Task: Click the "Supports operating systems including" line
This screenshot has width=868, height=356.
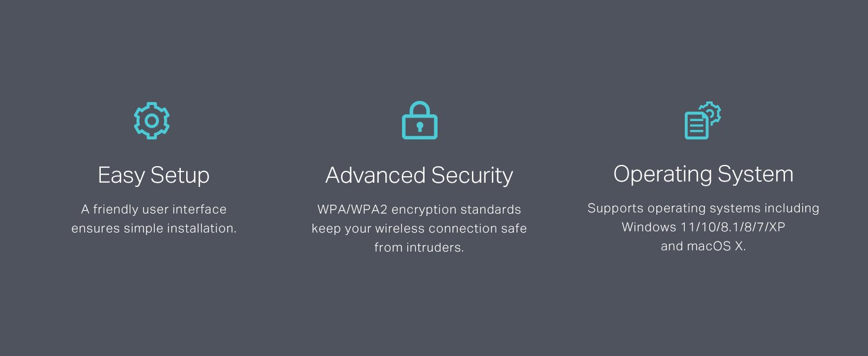Action: (703, 208)
